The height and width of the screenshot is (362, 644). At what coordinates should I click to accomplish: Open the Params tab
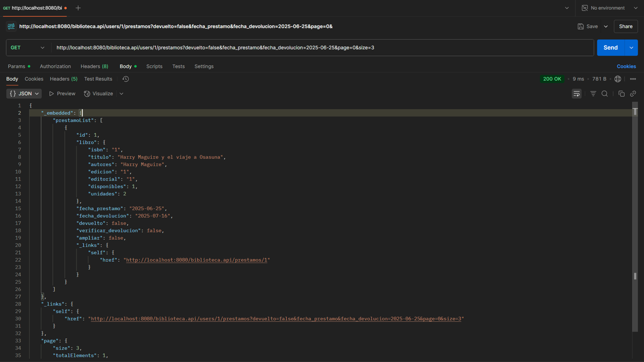(x=19, y=66)
